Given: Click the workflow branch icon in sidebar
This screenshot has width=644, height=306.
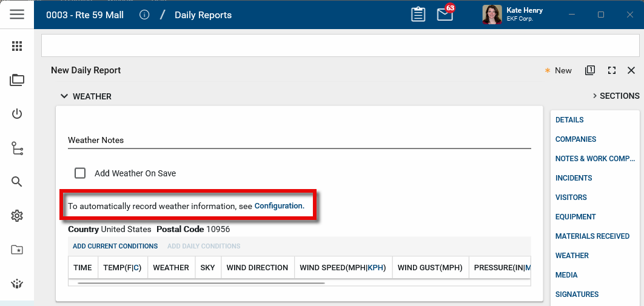Looking at the screenshot, I should pyautogui.click(x=17, y=148).
